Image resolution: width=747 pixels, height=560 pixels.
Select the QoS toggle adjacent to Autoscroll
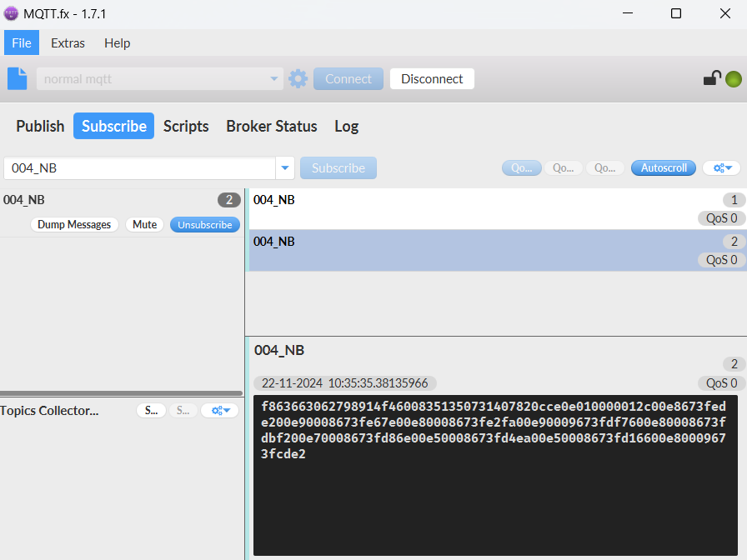tap(605, 168)
